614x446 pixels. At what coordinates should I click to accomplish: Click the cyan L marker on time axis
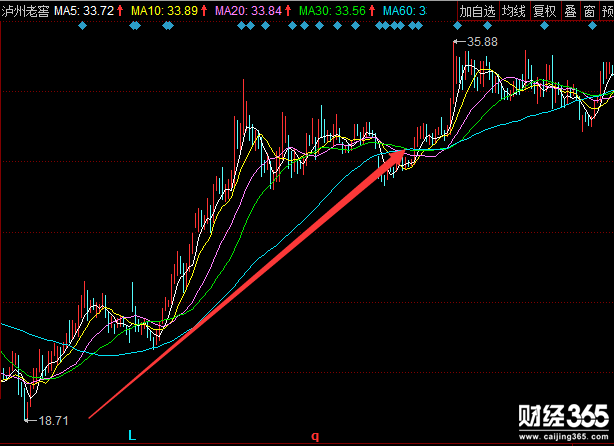[x=132, y=435]
